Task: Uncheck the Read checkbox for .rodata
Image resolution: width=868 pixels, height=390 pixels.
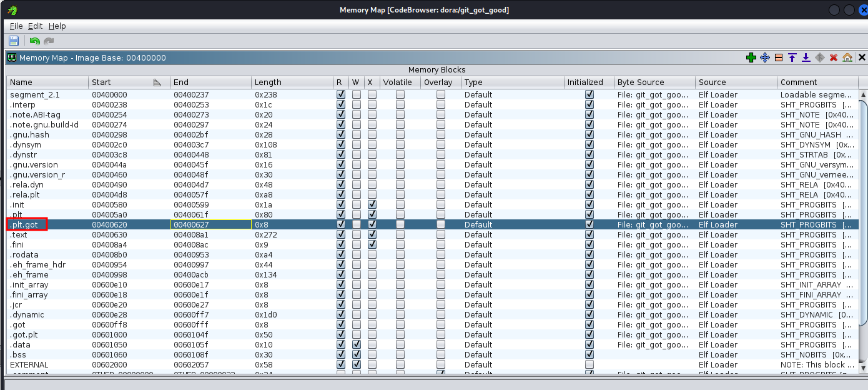Action: (x=341, y=254)
